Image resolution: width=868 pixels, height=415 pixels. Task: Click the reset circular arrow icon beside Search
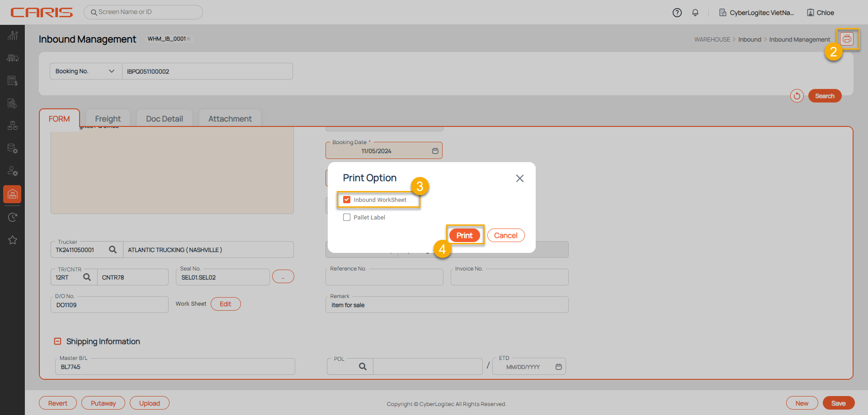[797, 96]
